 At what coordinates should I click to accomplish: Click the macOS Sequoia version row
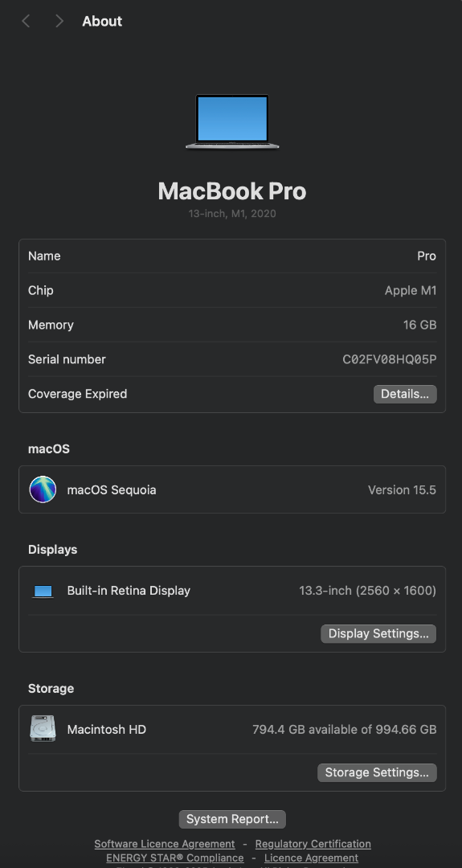(232, 489)
